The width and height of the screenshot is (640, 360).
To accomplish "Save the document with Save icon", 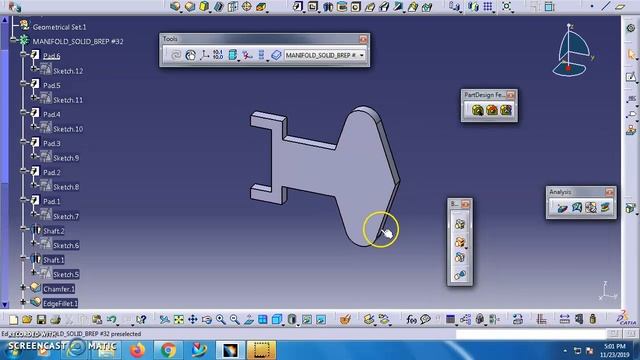I will click(41, 319).
